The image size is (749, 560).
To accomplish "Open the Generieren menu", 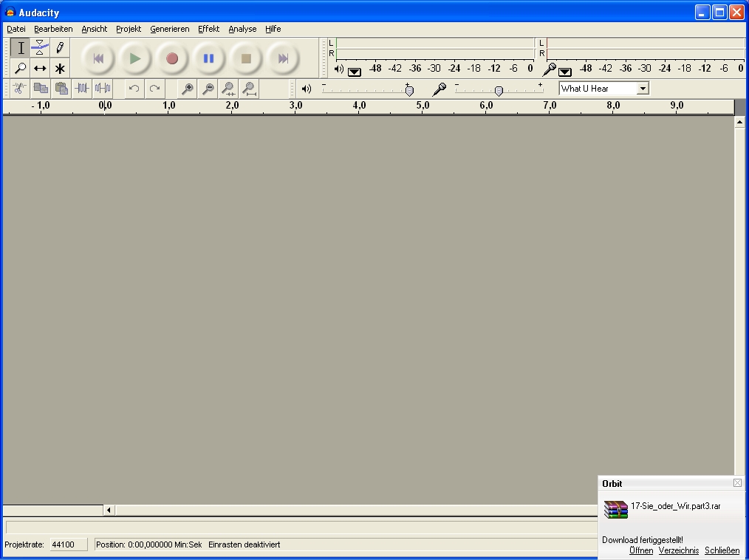I will (170, 29).
